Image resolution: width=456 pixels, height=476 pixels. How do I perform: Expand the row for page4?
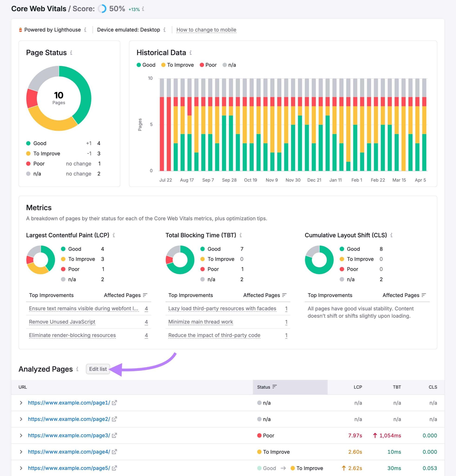[x=21, y=452]
